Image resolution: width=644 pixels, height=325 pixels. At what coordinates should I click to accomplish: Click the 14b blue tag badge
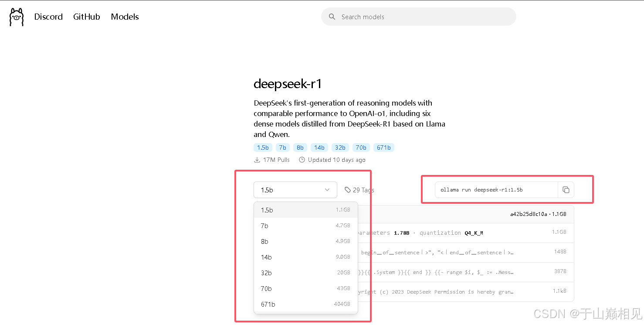pos(319,147)
